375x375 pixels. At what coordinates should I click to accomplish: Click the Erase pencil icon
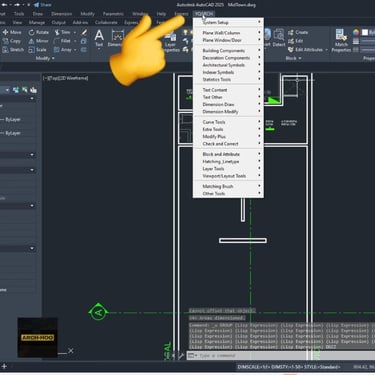coord(84,32)
